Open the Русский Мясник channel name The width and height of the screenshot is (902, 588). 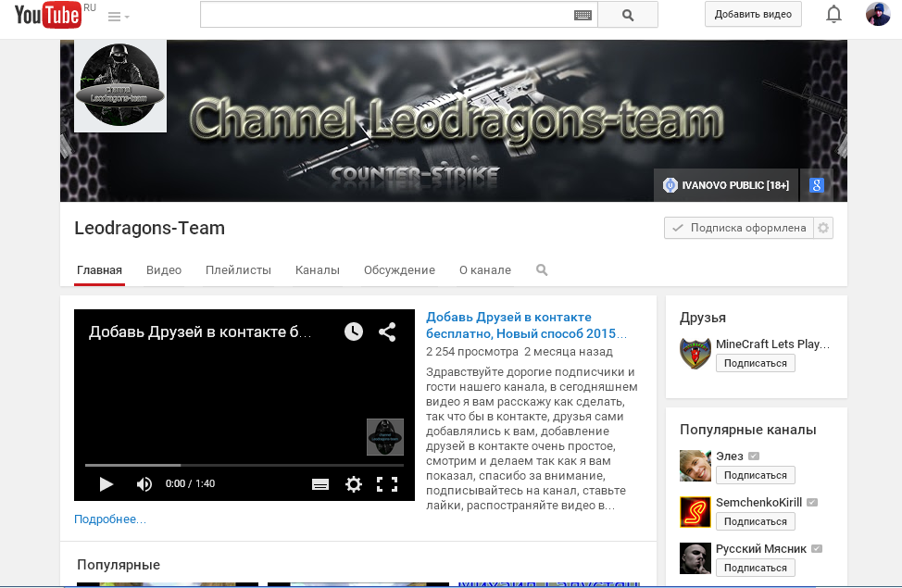coord(761,549)
